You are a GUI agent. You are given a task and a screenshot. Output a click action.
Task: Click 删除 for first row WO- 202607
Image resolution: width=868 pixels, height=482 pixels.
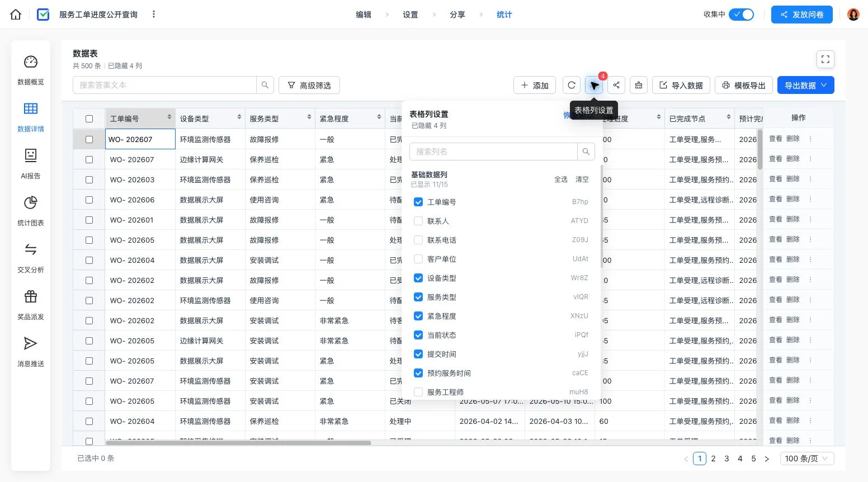coord(793,139)
